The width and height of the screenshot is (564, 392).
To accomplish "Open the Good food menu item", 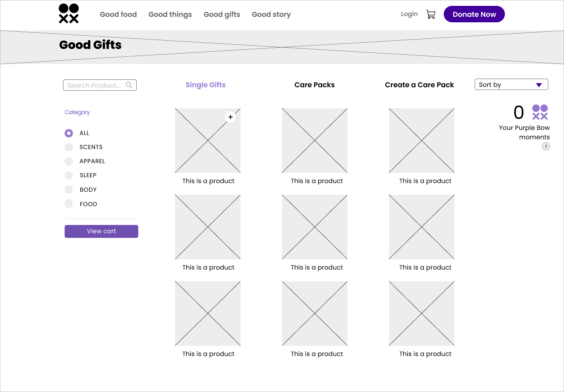I will coord(118,14).
